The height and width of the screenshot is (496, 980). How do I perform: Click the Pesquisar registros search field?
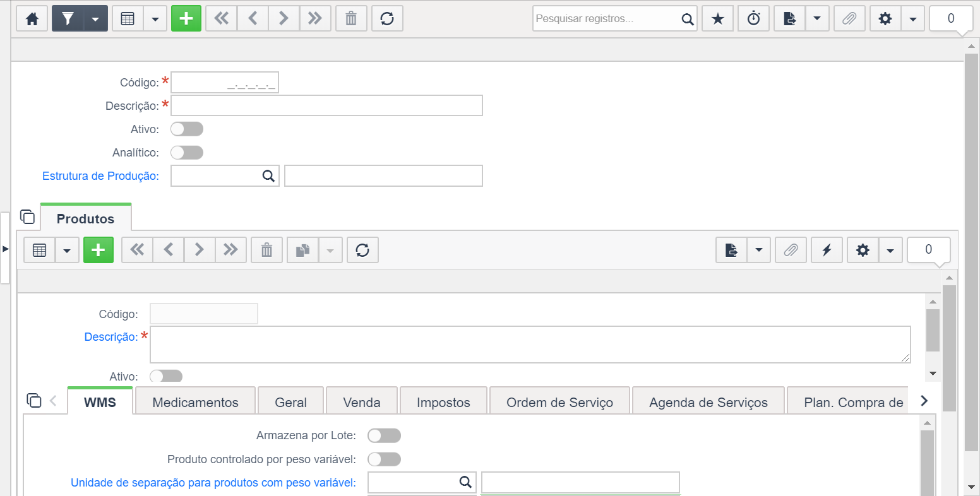607,19
